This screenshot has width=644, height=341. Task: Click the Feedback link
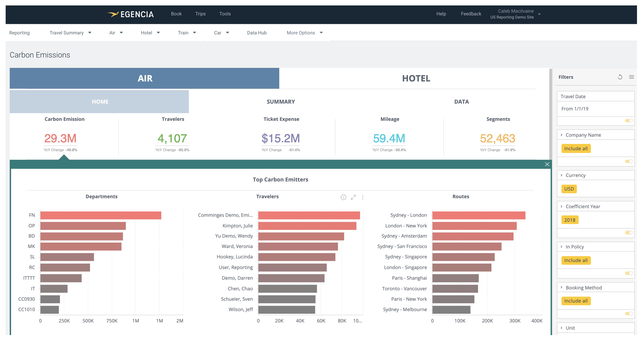click(x=471, y=14)
